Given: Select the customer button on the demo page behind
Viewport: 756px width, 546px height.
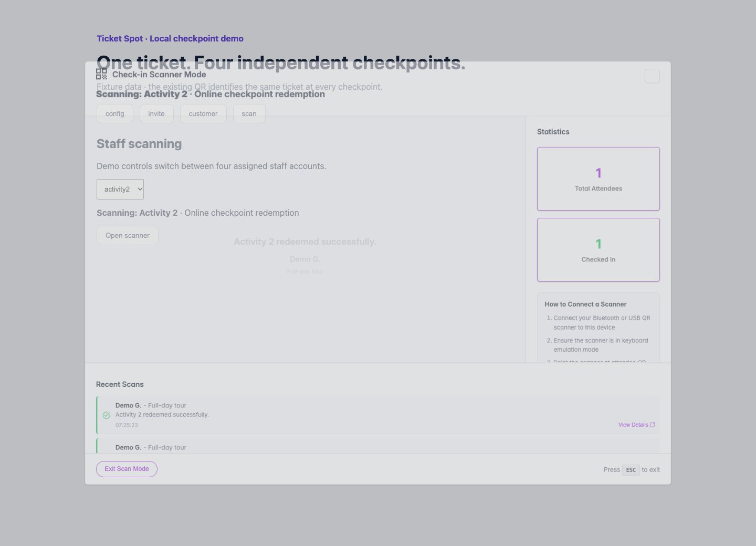Looking at the screenshot, I should [203, 114].
